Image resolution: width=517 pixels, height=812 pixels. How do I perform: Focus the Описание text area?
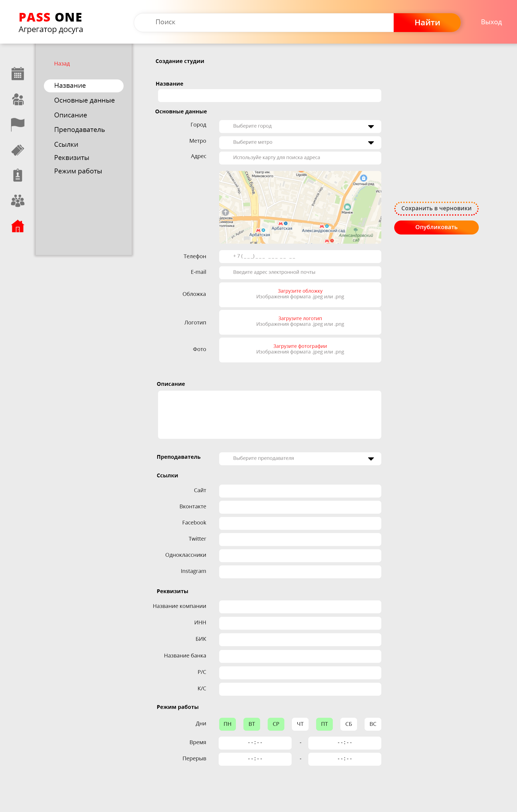click(x=270, y=415)
